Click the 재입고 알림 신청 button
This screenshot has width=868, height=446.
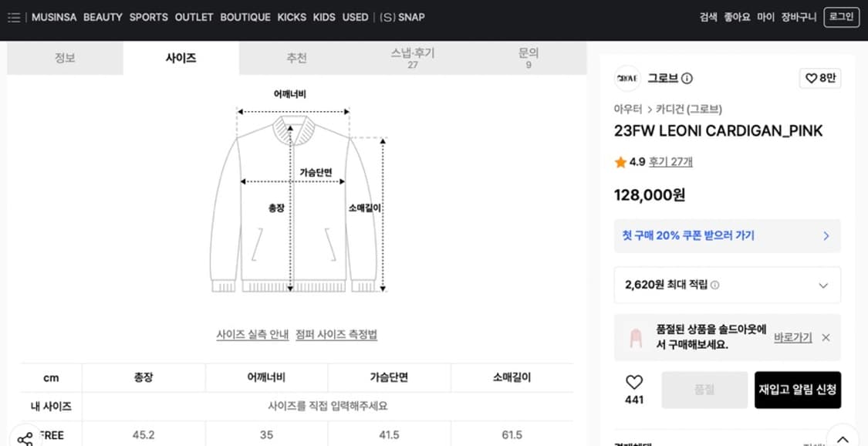pos(798,390)
